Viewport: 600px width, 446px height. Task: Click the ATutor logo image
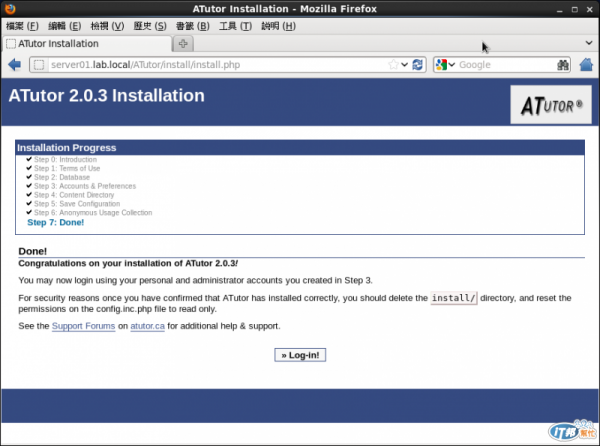click(551, 104)
